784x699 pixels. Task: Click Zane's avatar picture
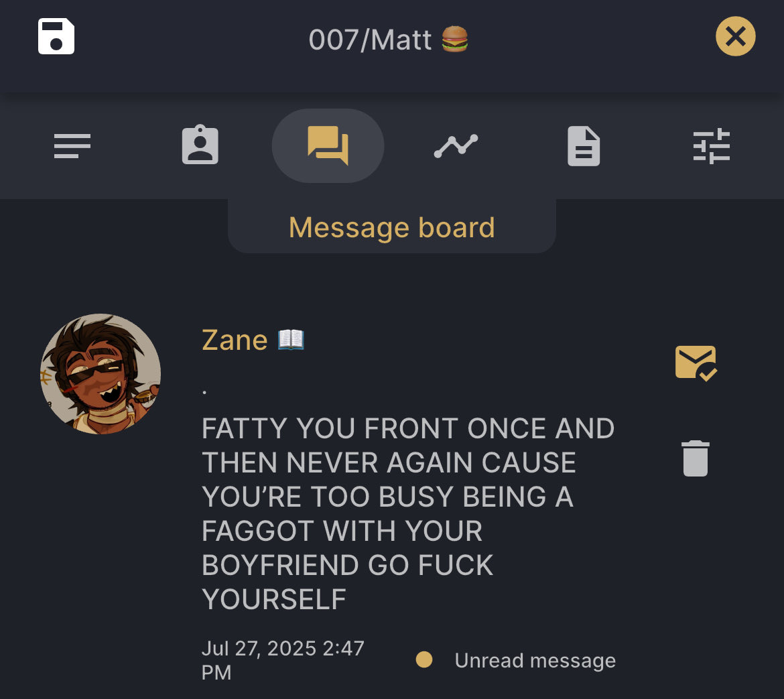coord(101,373)
